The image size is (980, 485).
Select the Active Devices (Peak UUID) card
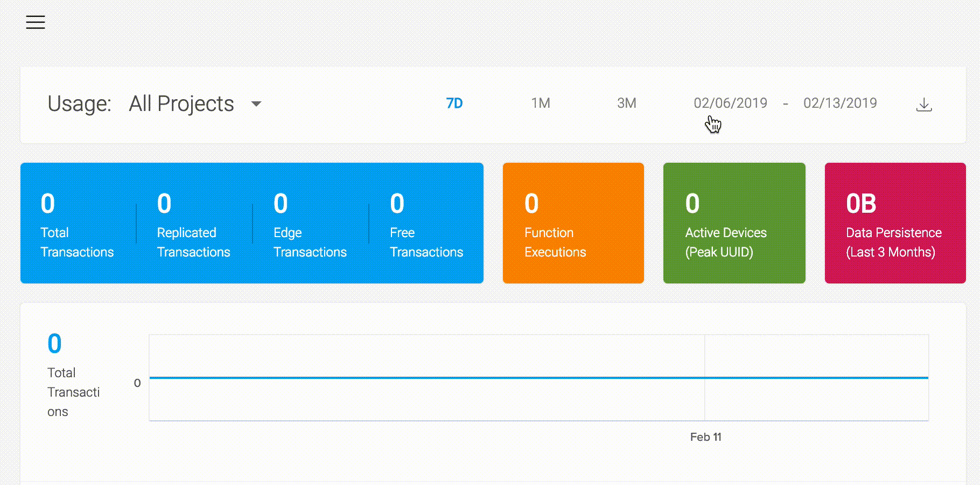(x=733, y=224)
